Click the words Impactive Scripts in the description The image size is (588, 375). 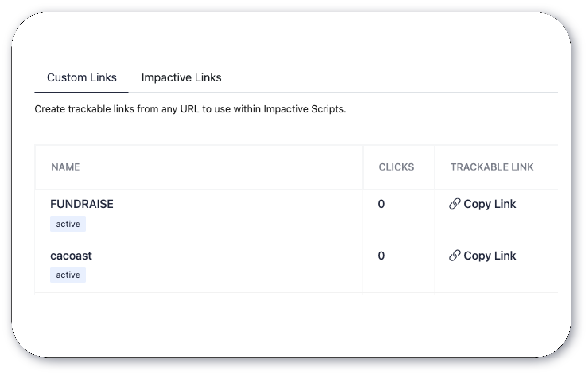coord(305,109)
